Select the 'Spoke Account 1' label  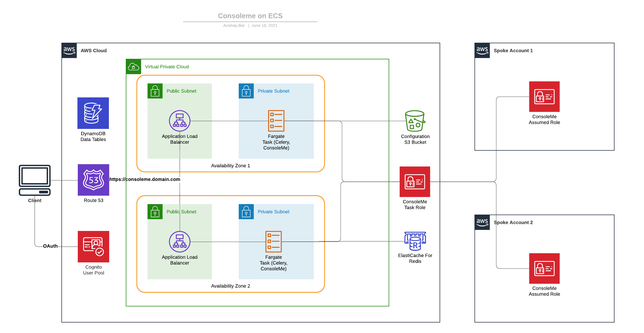point(513,50)
